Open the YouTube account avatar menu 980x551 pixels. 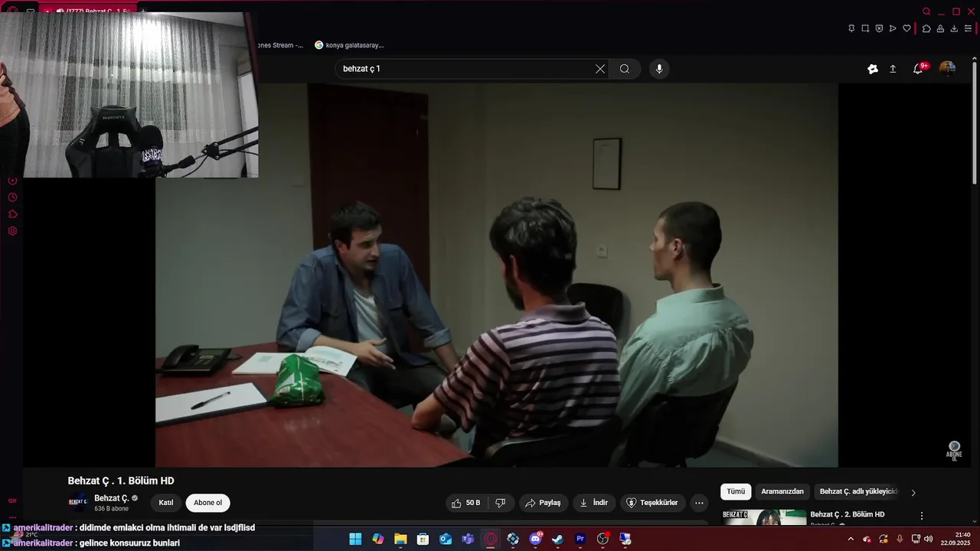pos(947,69)
